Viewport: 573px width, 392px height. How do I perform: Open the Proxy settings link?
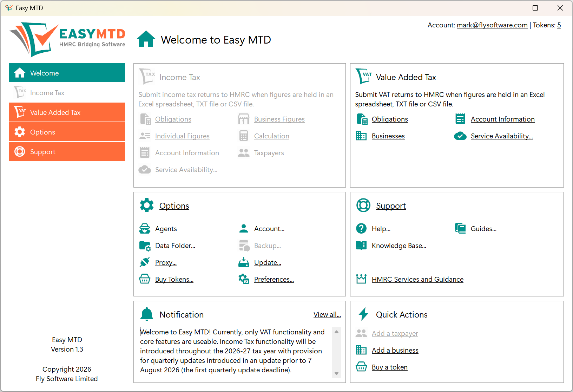pos(166,262)
